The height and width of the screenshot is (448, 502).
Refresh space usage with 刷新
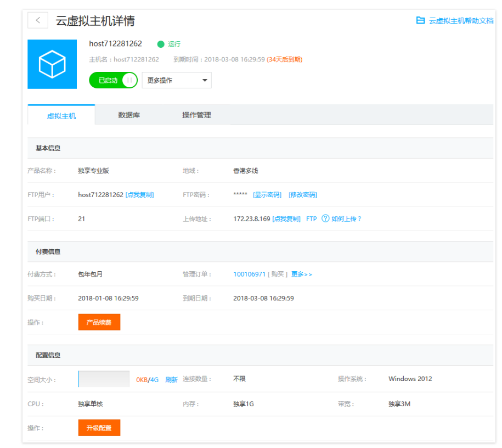pyautogui.click(x=171, y=379)
